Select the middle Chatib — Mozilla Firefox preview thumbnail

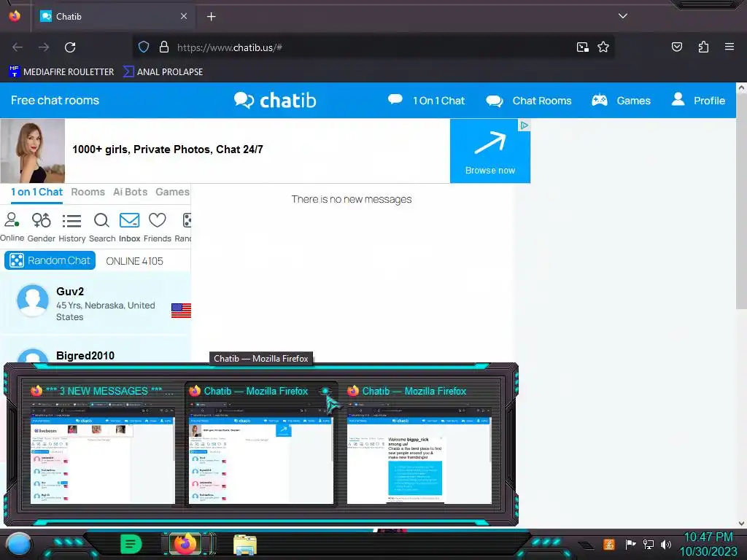click(x=260, y=444)
